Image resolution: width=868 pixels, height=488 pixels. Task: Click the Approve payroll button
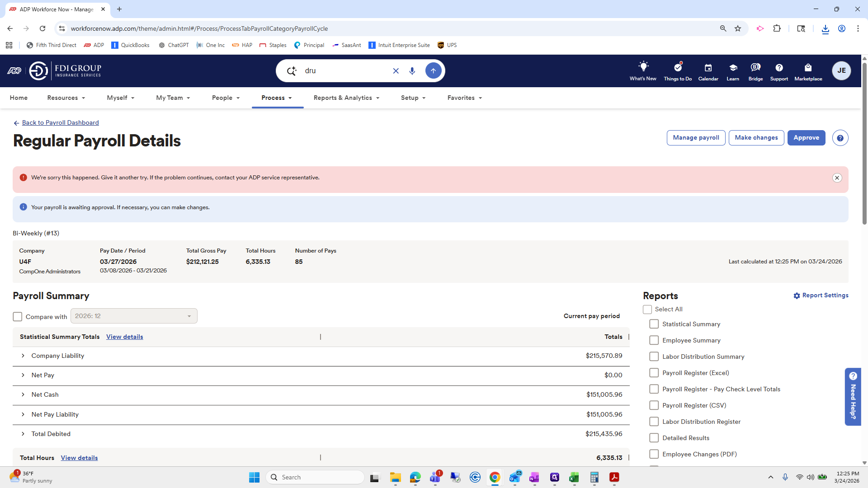[x=807, y=138]
